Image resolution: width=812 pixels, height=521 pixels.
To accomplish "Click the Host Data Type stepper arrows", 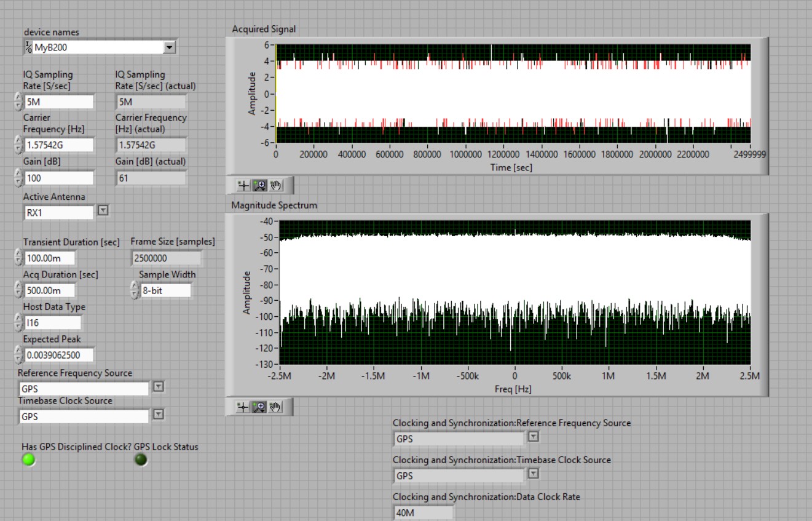I will coord(18,322).
